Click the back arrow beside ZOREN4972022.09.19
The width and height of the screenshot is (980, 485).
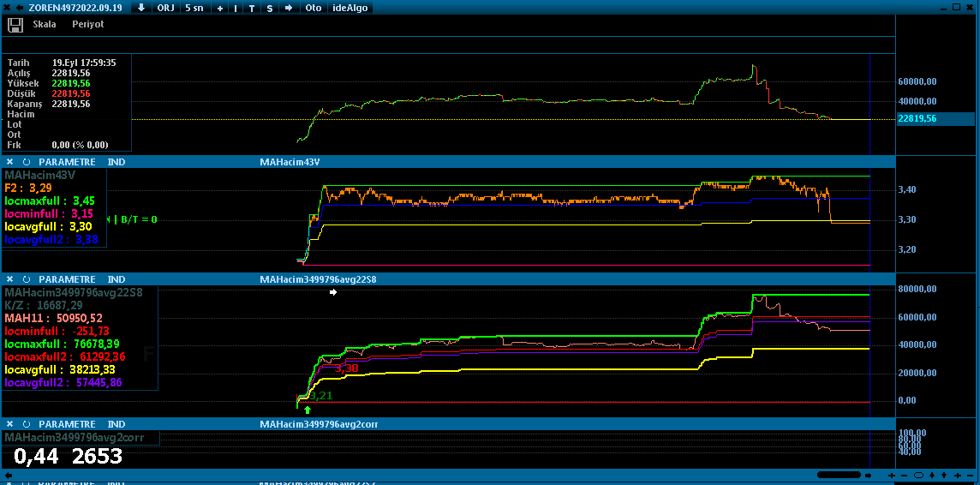(20, 8)
